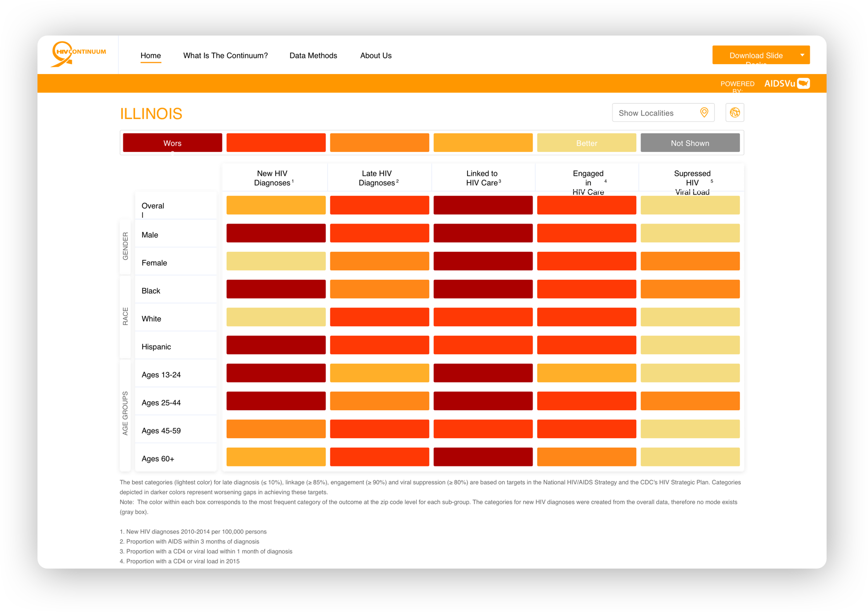
Task: Click the HIV Continuum logo
Action: [78, 54]
